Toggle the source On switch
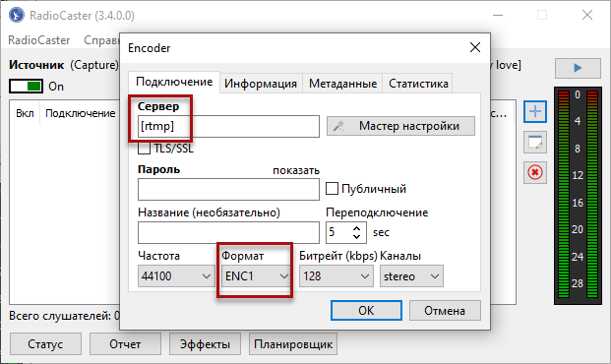 [x=27, y=87]
